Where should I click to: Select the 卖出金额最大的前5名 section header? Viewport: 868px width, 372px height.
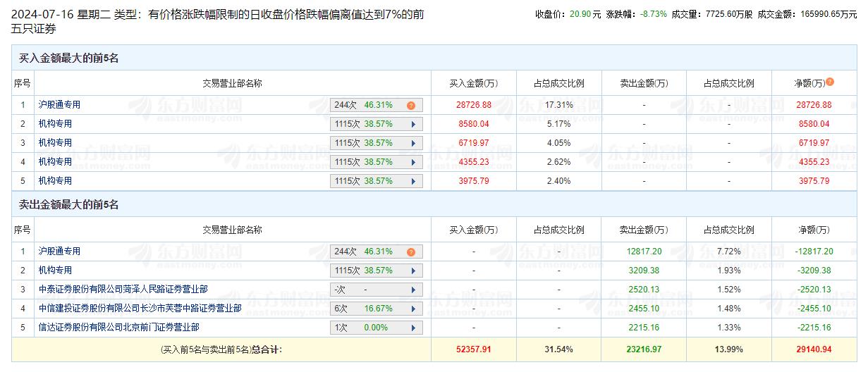tap(68, 204)
